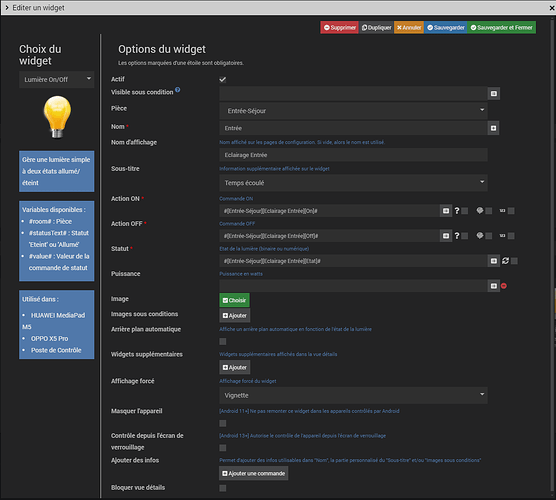The image size is (556, 500).
Task: Click the Sauvegarder et Fermer button
Action: [x=501, y=28]
